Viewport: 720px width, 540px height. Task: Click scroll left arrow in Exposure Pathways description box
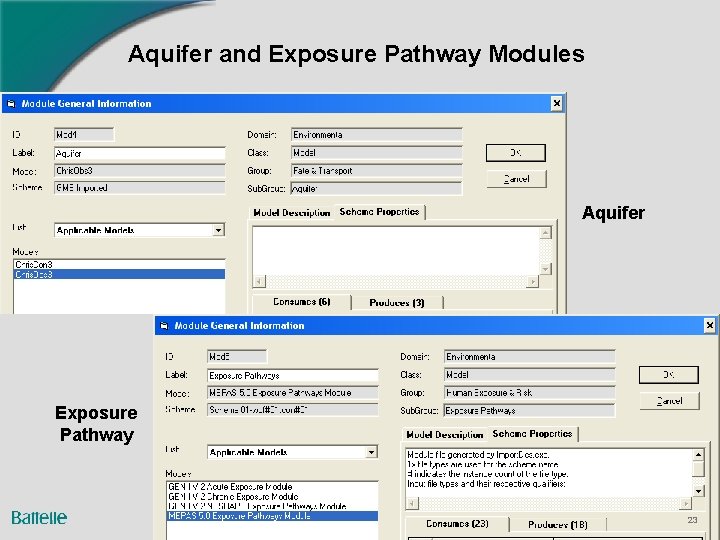pos(412,503)
